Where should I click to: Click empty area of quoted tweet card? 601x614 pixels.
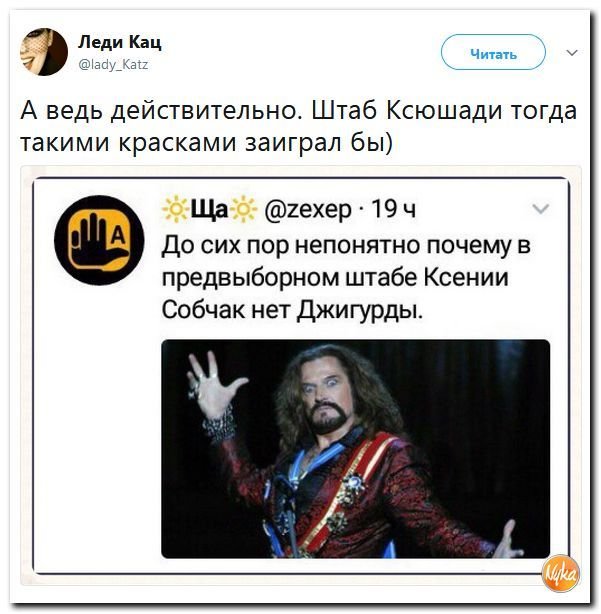[x=98, y=431]
